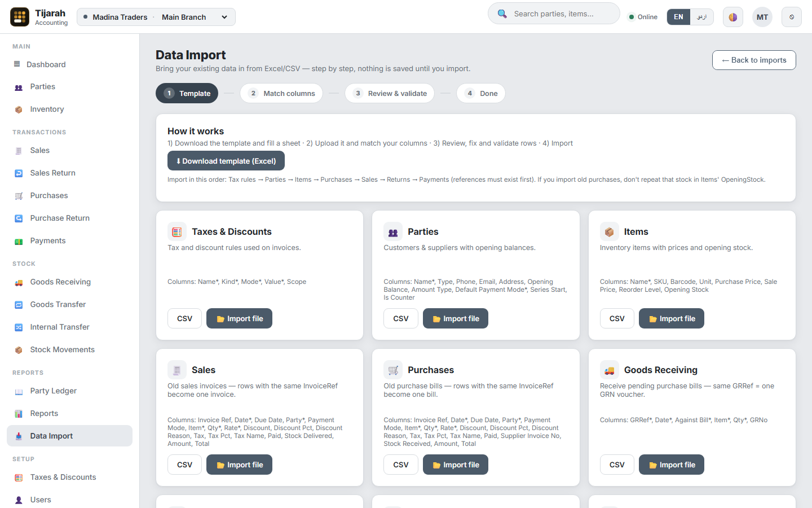Screen dimensions: 812x508
Task: Open Goods Receiving in the sidebar
Action: pyautogui.click(x=69, y=282)
